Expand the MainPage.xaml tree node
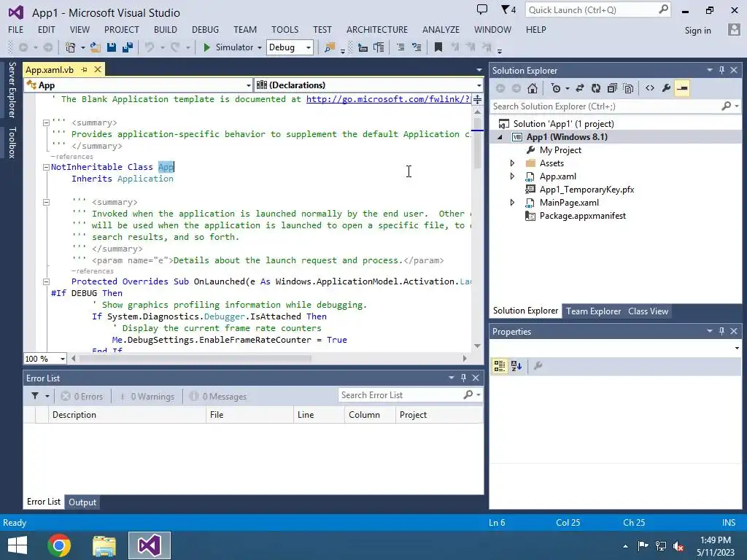 click(x=512, y=203)
